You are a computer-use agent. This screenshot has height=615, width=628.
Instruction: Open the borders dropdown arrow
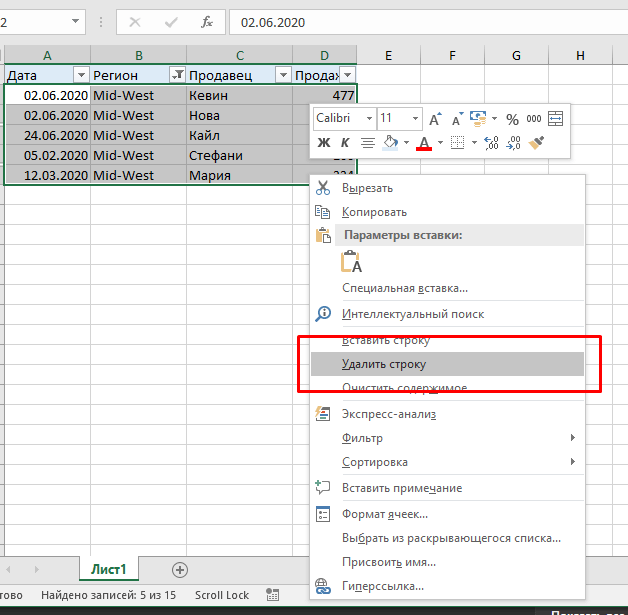click(475, 143)
